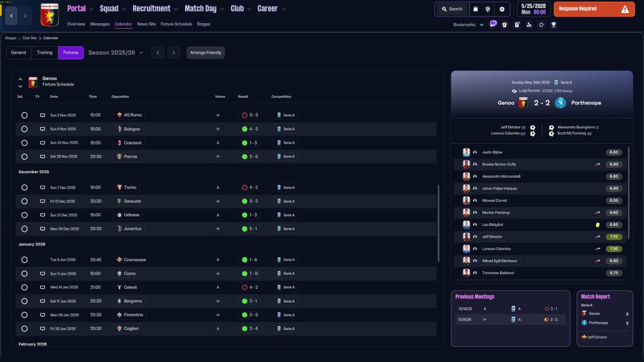The height and width of the screenshot is (362, 644).
Task: Open the Match Day dropdown menu
Action: 205,9
